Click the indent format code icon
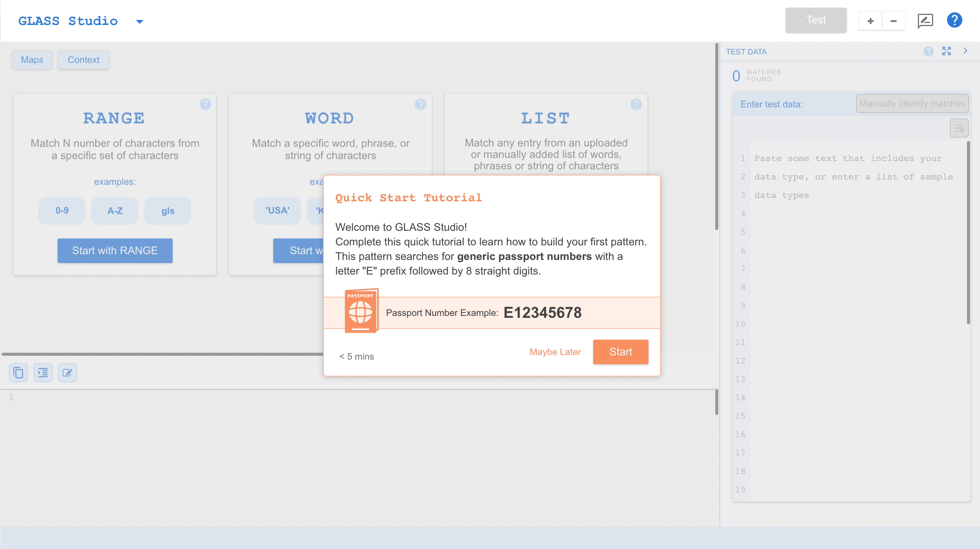The height and width of the screenshot is (549, 980). click(x=43, y=373)
